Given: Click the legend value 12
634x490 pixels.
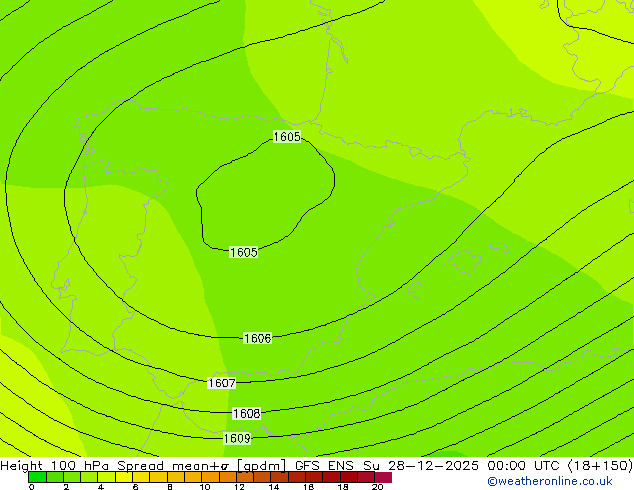Looking at the screenshot, I should pyautogui.click(x=239, y=487).
